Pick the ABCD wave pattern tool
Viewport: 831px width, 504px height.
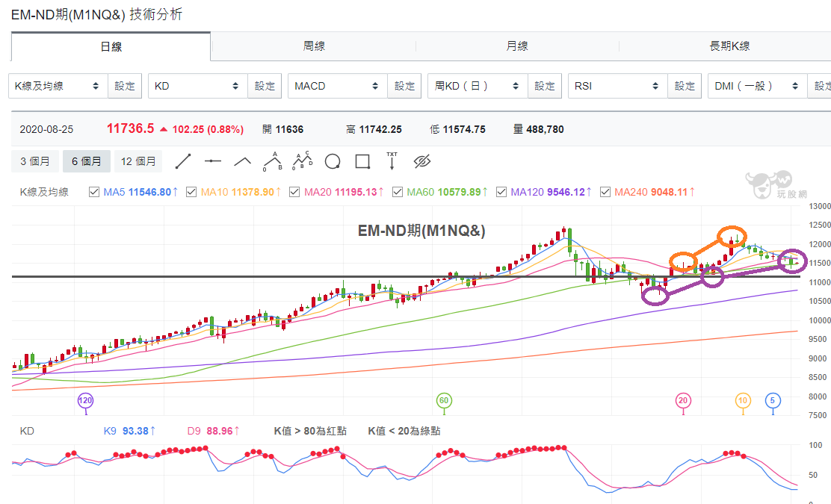click(303, 161)
